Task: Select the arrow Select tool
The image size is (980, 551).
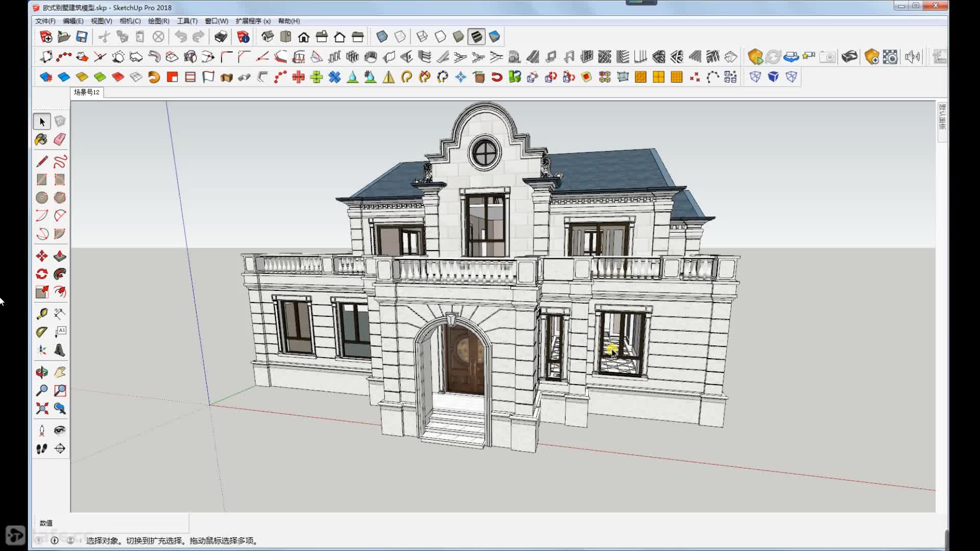Action: pyautogui.click(x=42, y=121)
